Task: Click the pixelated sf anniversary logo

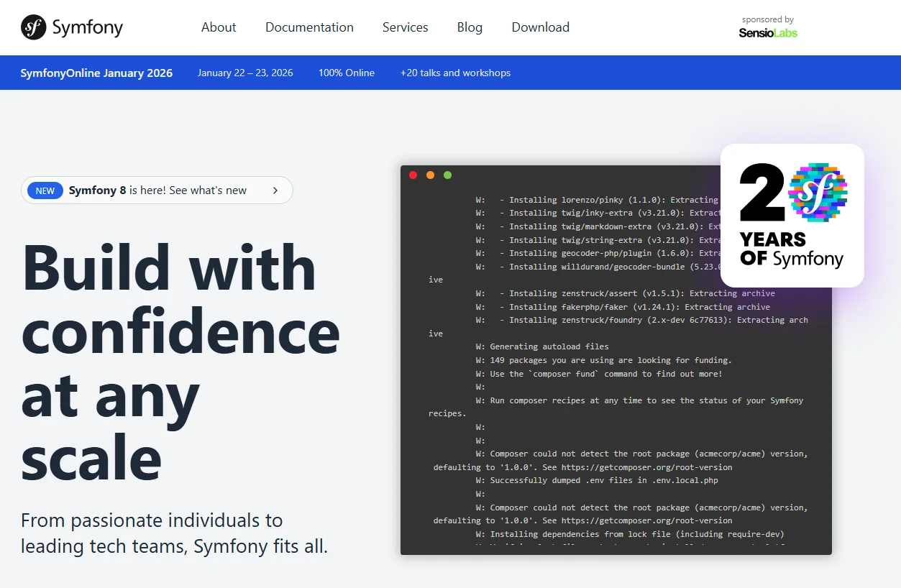Action: (820, 193)
